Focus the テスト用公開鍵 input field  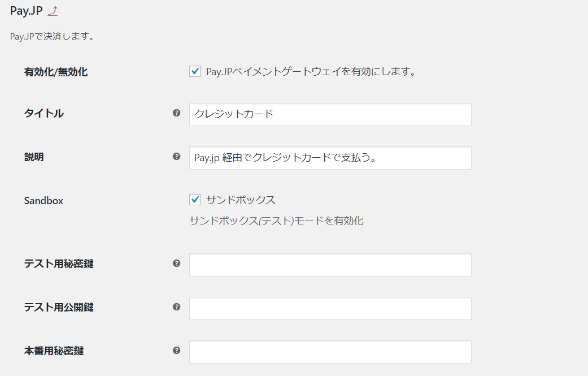point(330,309)
